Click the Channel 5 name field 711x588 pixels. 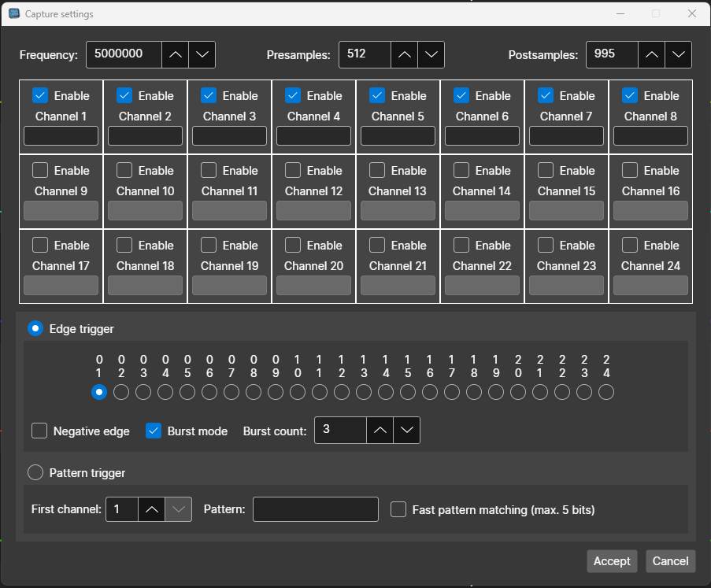click(x=398, y=136)
